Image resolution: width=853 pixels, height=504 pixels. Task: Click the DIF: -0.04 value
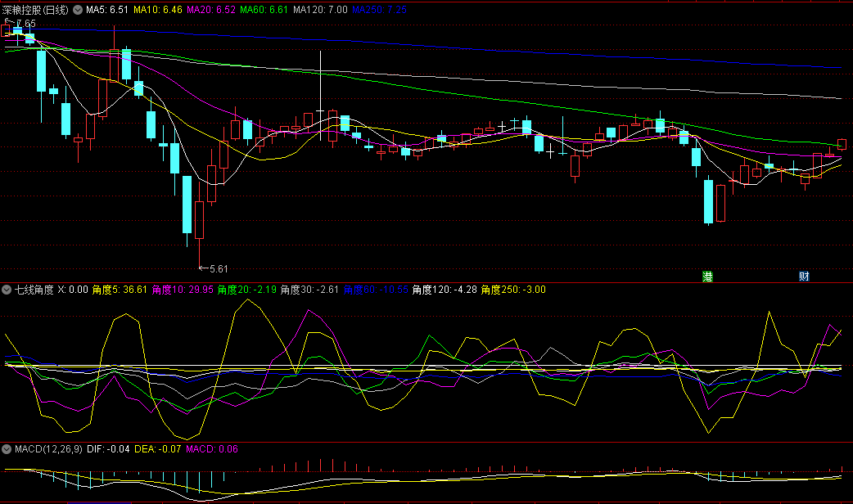point(108,449)
